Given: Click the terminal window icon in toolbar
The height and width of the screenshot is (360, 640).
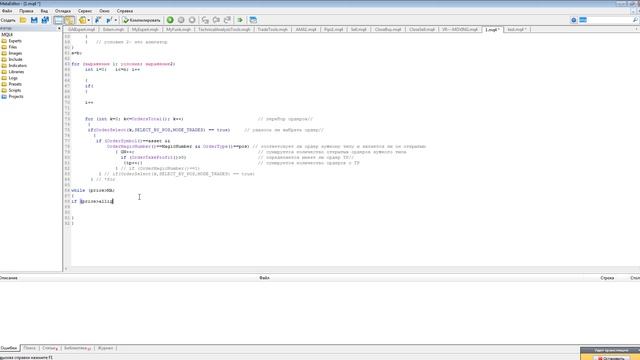Looking at the screenshot, I should click(253, 20).
